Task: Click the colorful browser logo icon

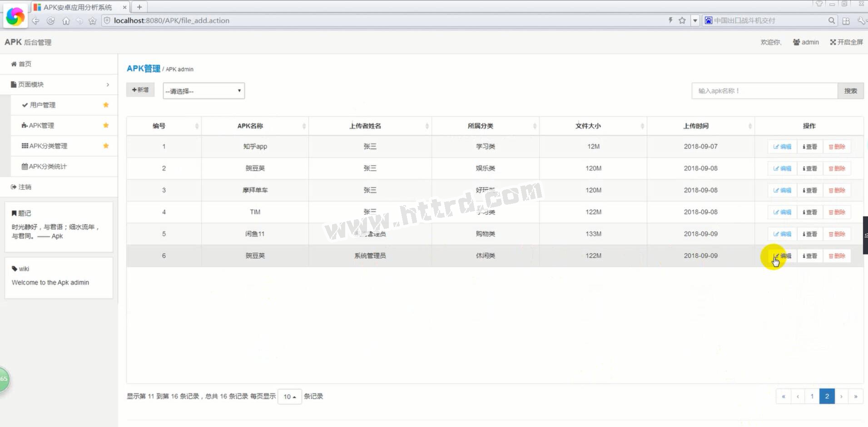Action: [15, 17]
